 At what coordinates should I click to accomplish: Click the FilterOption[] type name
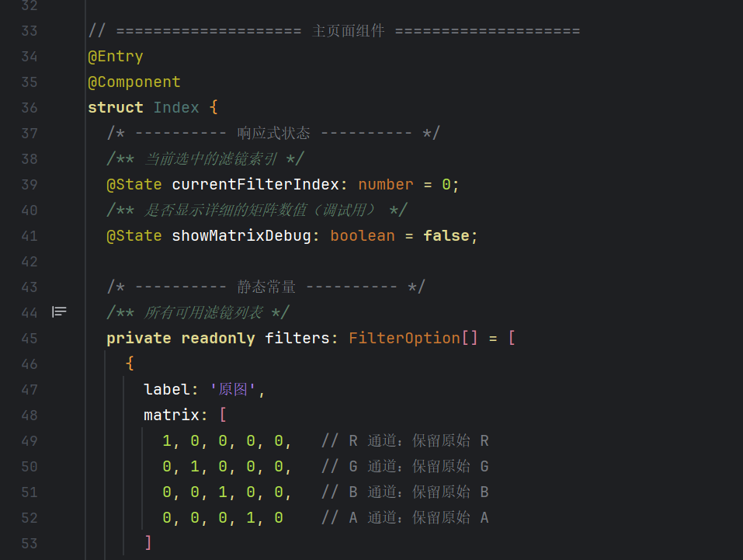click(x=414, y=338)
